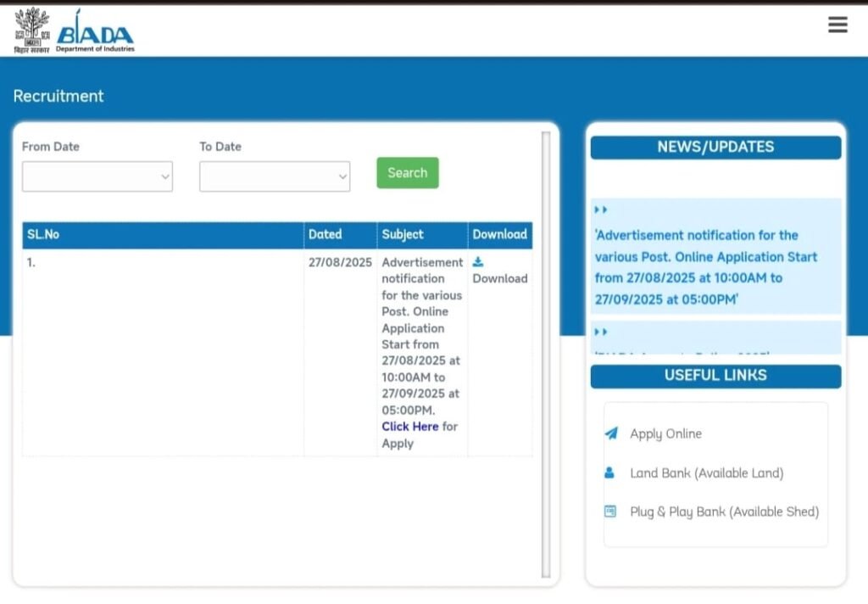Screen dimensions: 868x604
Task: Click the person icon beside Land Bank
Action: (x=609, y=473)
